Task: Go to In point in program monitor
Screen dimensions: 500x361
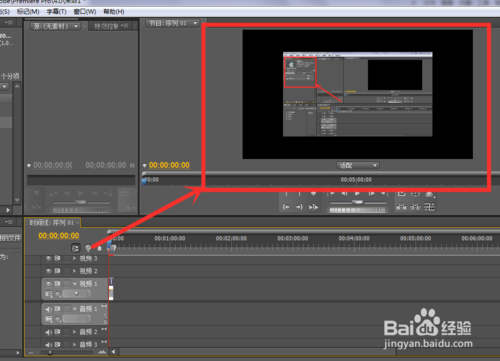Action: pos(286,207)
